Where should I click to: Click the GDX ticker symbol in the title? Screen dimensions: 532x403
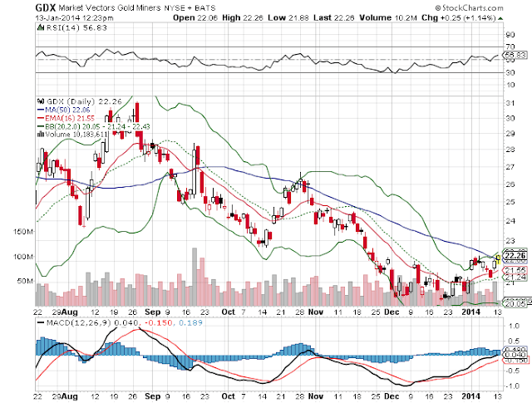tap(46, 7)
